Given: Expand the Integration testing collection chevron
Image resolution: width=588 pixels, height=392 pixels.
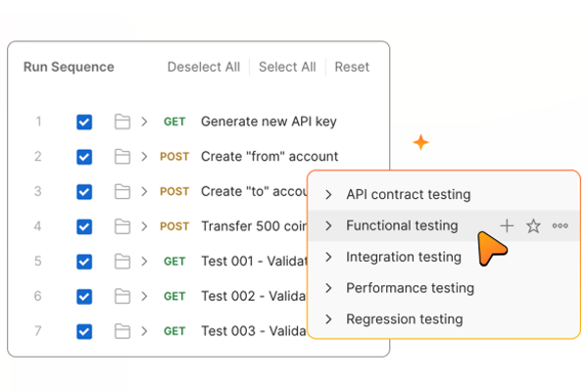Looking at the screenshot, I should 329,258.
